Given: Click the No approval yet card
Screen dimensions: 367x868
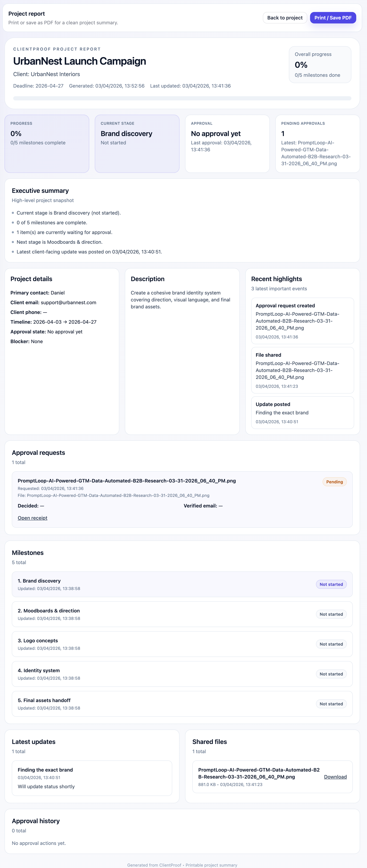Looking at the screenshot, I should tap(227, 144).
